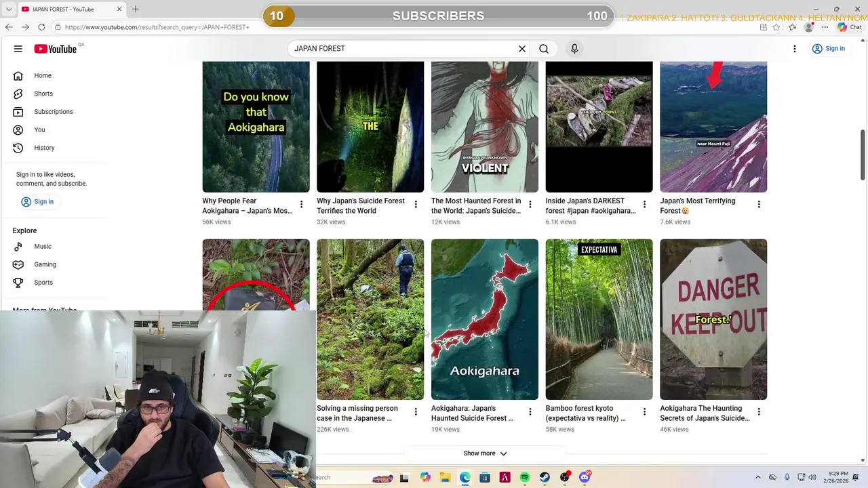Reload the page with refresh button

click(x=41, y=27)
